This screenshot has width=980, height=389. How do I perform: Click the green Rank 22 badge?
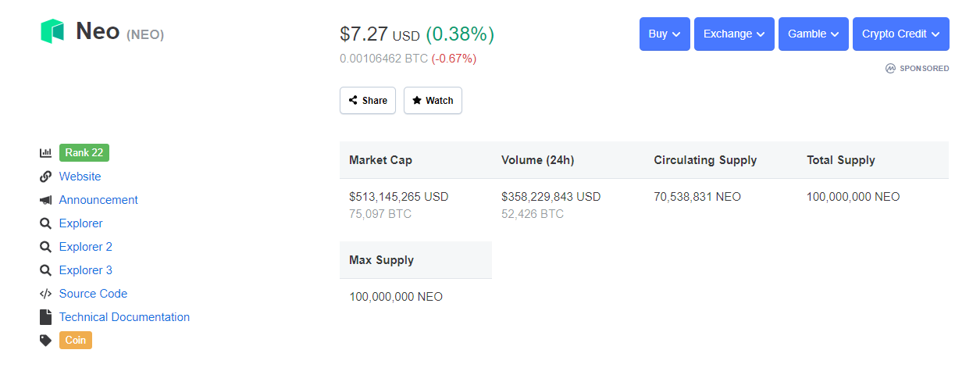84,152
